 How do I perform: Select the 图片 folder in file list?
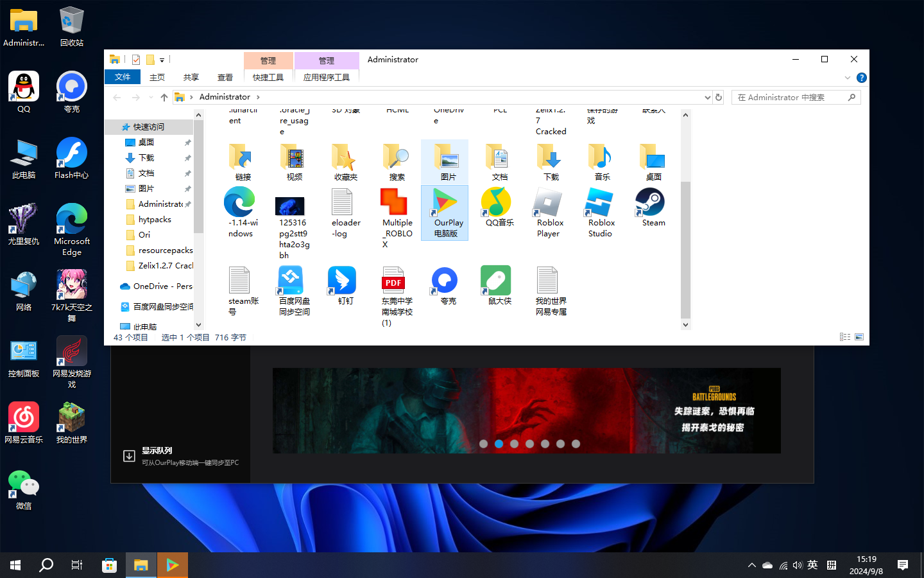445,162
